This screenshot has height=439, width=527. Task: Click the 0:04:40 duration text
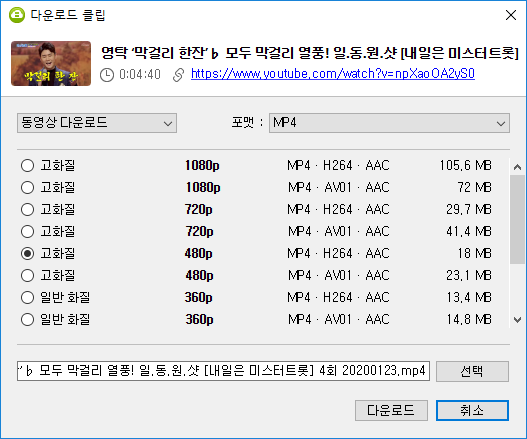(140, 75)
